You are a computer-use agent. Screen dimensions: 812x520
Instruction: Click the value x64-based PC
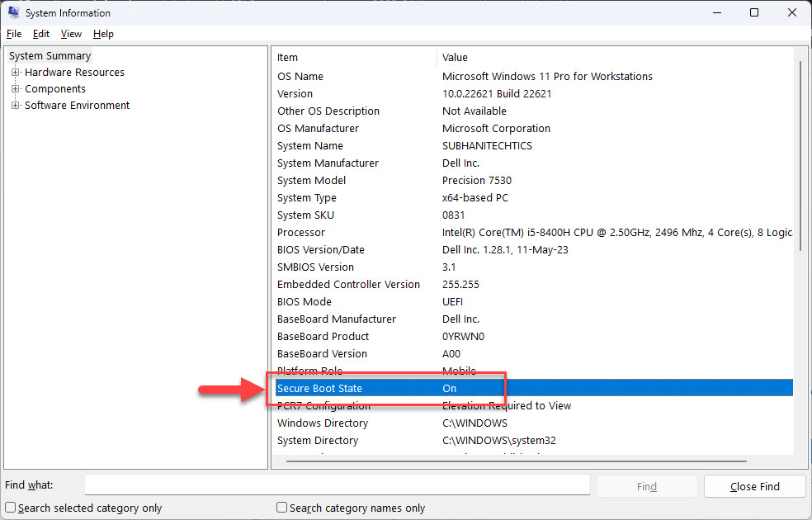(474, 198)
